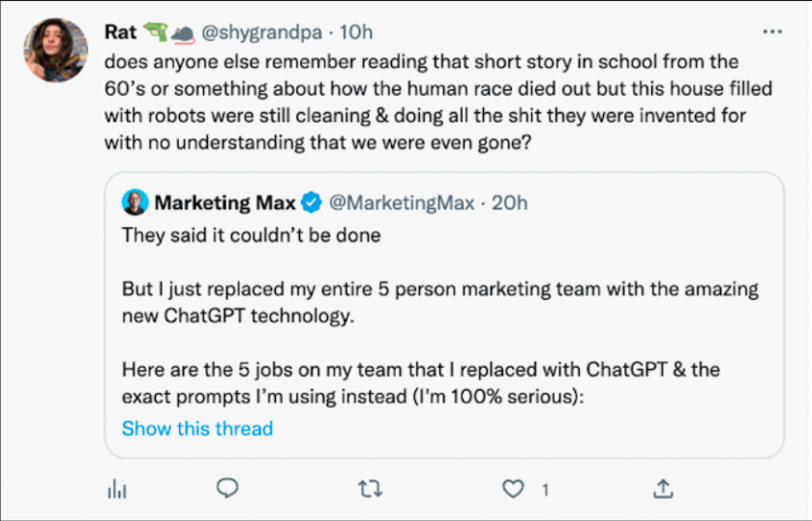
Task: Open Marketing Max's small profile picture
Action: point(134,202)
